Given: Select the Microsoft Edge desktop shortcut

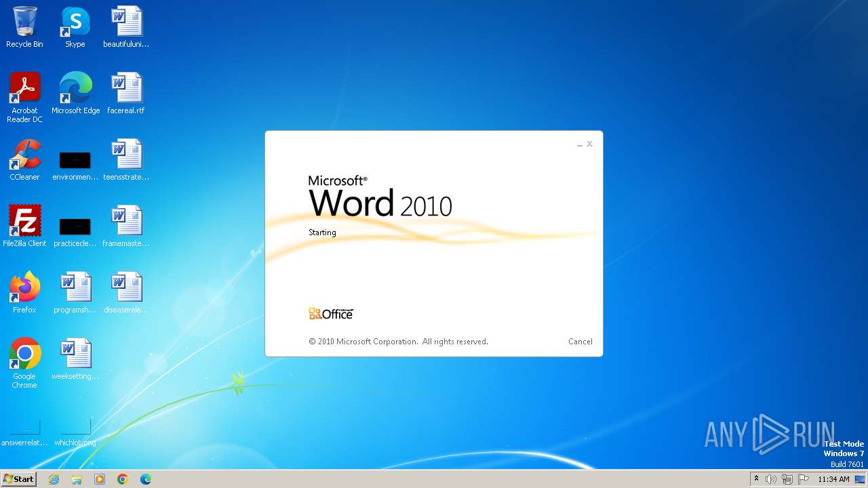Looking at the screenshot, I should click(75, 94).
